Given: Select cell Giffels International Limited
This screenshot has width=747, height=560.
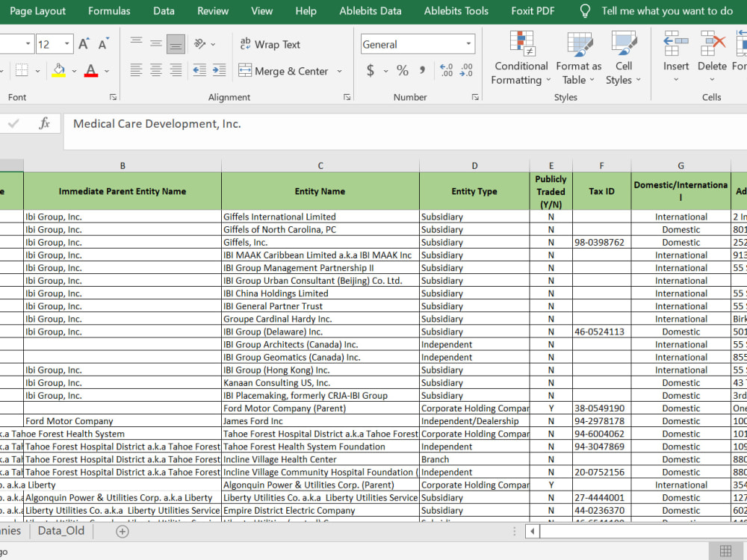Looking at the screenshot, I should click(320, 217).
